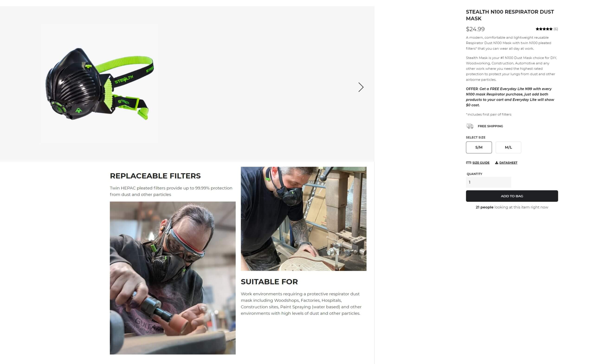Advance the product carousel with the next arrow

tap(361, 87)
